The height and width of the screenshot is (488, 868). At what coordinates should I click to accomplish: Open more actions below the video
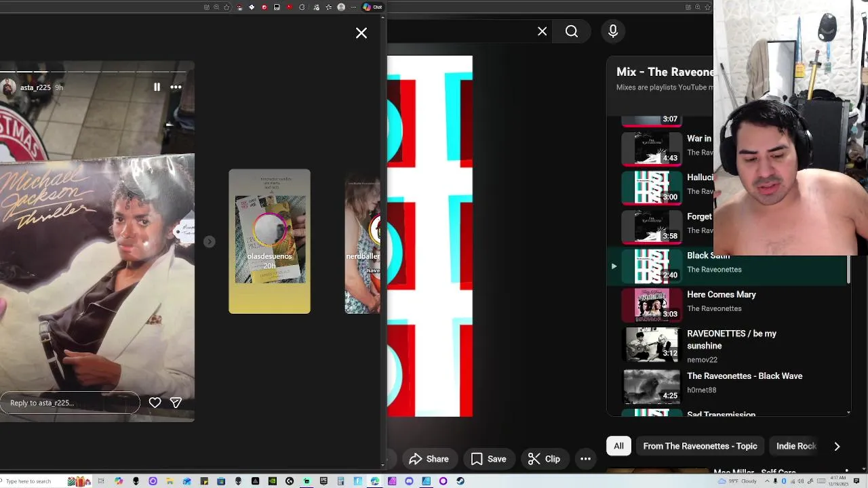pos(585,459)
